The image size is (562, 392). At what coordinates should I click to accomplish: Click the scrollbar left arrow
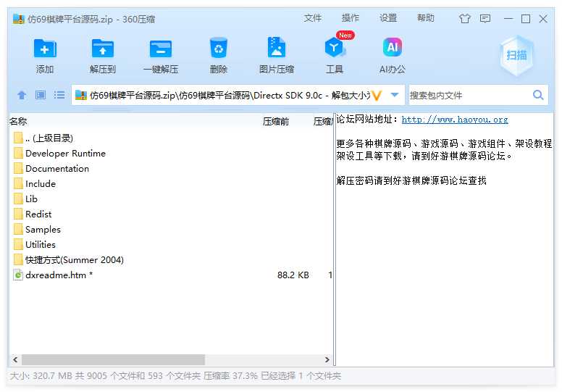tap(15, 359)
